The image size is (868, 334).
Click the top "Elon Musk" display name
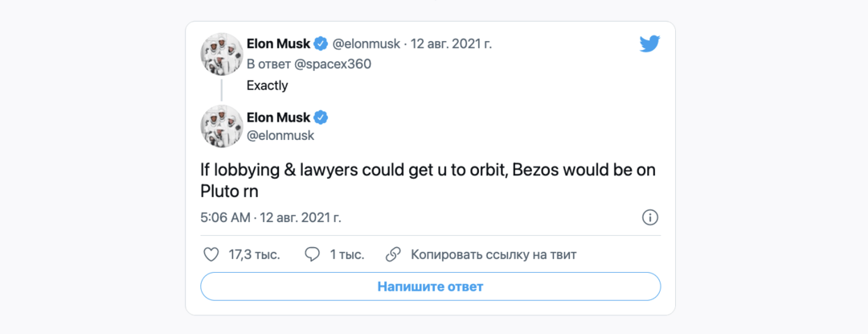tap(278, 43)
